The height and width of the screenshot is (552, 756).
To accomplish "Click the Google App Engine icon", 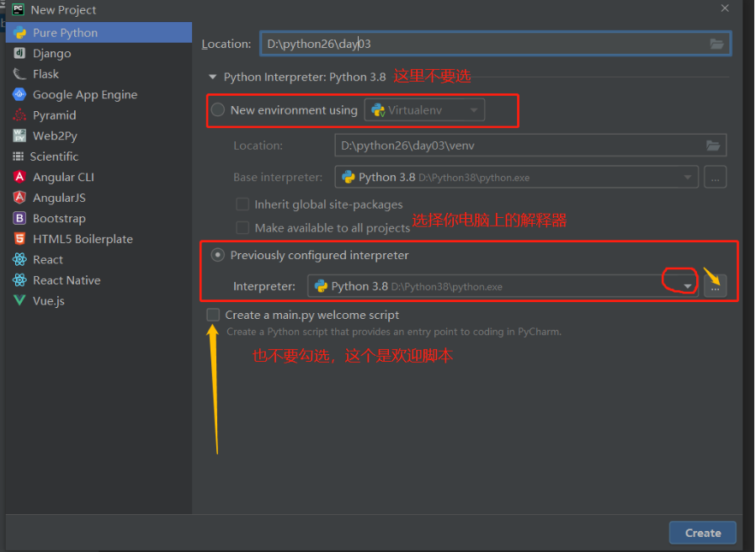I will click(x=19, y=94).
